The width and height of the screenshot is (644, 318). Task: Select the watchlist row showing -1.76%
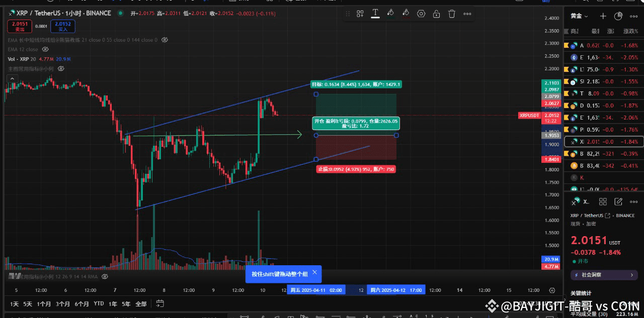point(604,130)
